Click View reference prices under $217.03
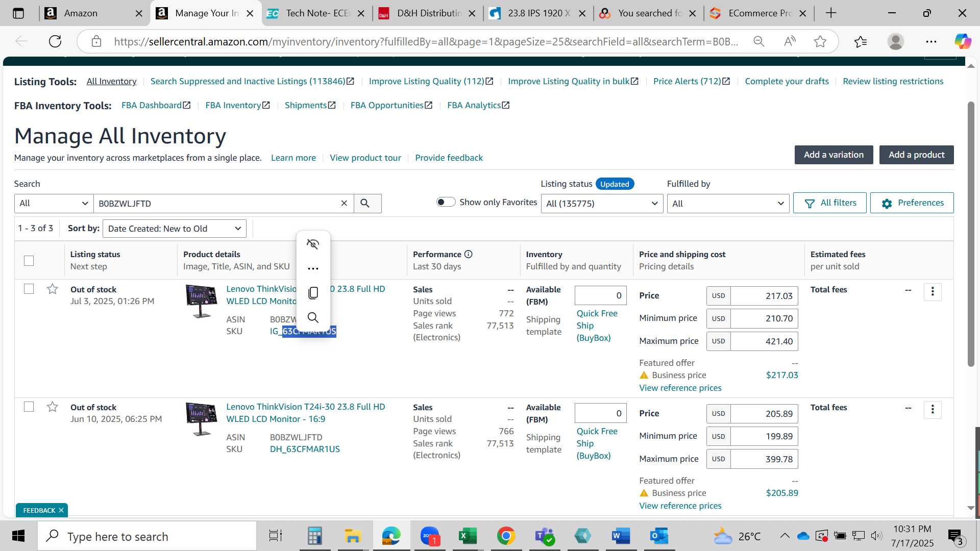980x551 pixels. [680, 388]
